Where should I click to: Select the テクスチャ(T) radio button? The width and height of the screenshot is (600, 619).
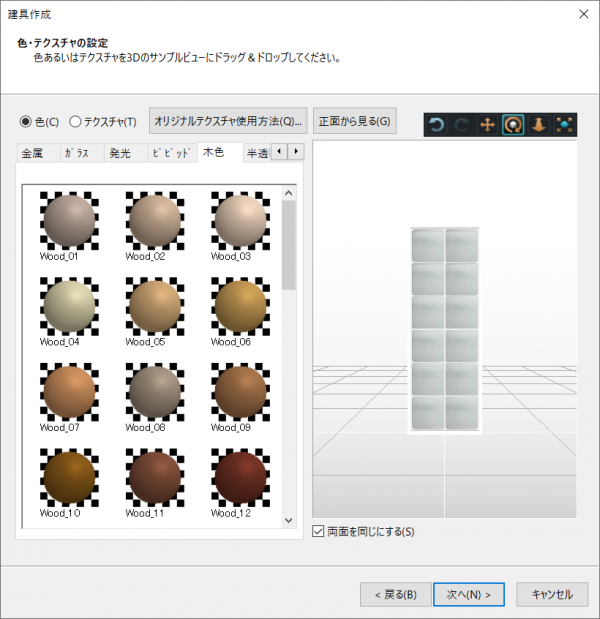coord(75,122)
